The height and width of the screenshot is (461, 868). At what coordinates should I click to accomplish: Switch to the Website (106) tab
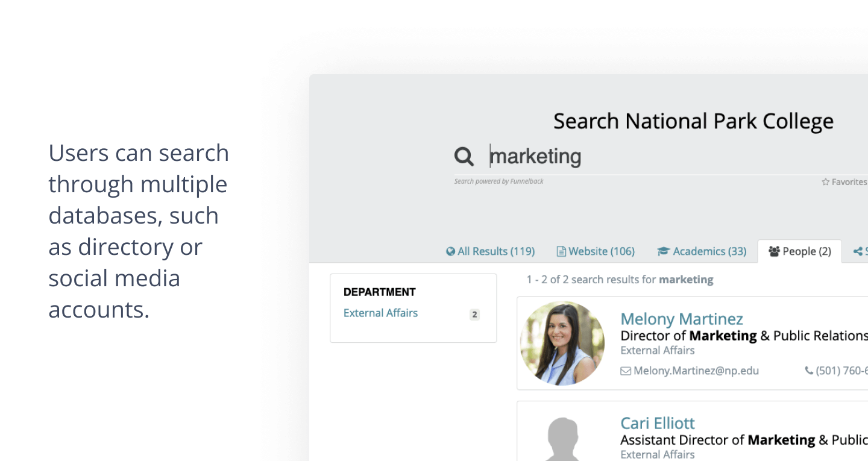pyautogui.click(x=596, y=251)
